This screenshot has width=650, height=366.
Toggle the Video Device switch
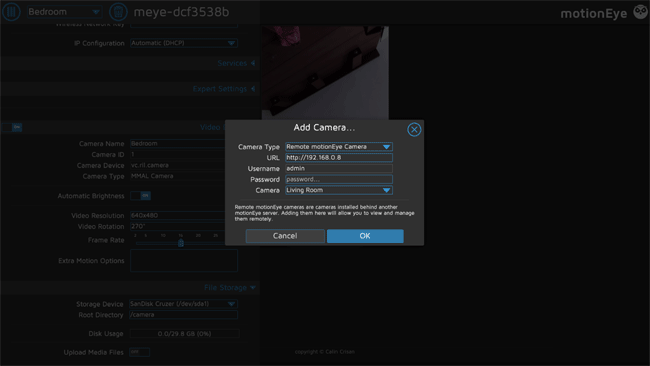(x=12, y=127)
